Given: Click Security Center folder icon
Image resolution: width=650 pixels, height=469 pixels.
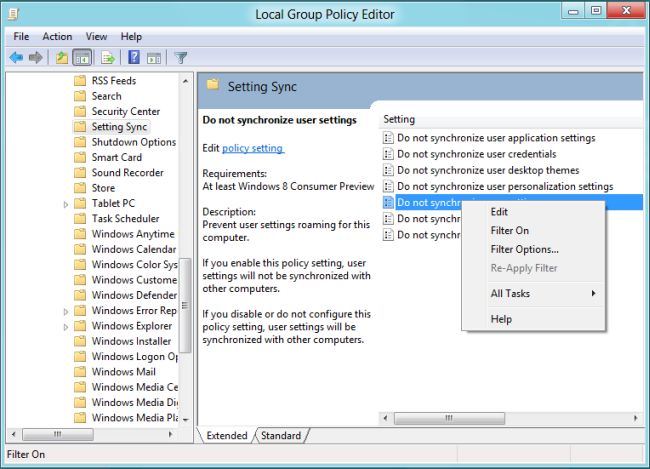Looking at the screenshot, I should 80,111.
